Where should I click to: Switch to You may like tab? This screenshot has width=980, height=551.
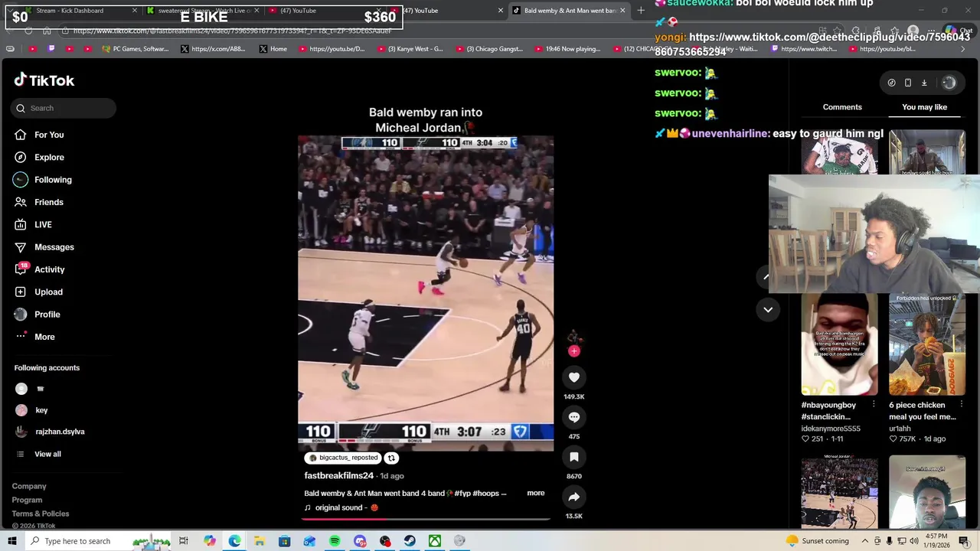pos(924,107)
